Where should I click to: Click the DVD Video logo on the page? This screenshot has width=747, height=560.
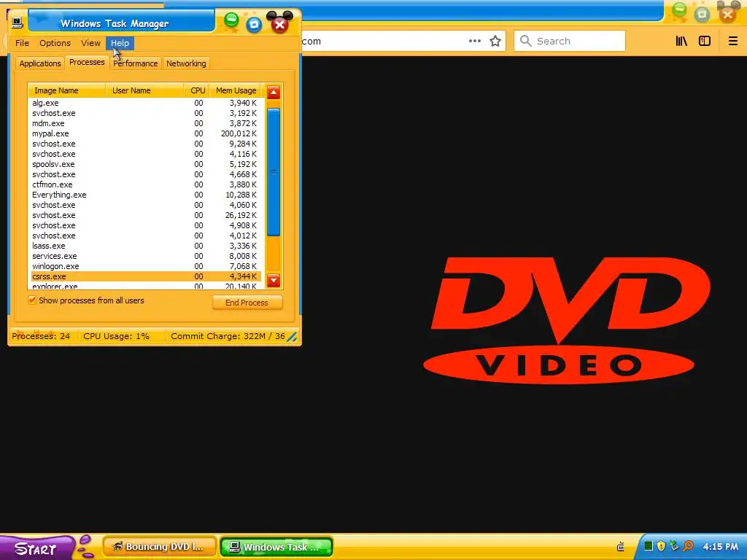(x=566, y=320)
